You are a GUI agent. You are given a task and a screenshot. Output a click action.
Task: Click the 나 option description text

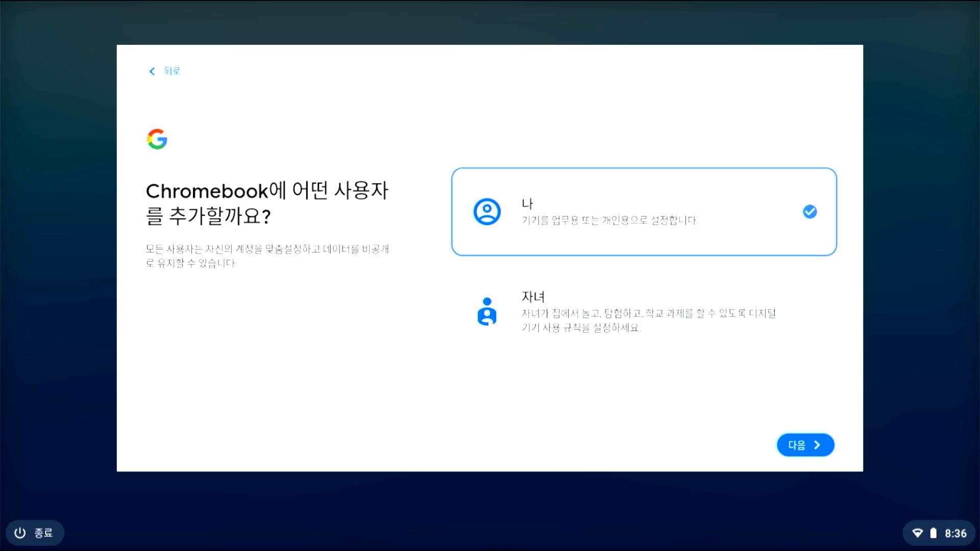point(609,220)
